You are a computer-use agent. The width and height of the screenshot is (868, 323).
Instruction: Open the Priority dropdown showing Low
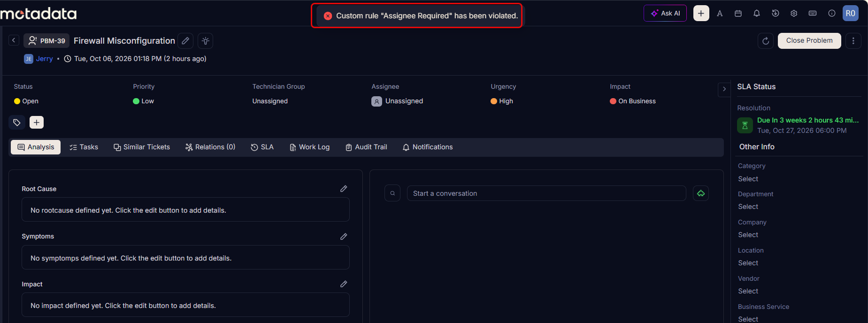[144, 101]
